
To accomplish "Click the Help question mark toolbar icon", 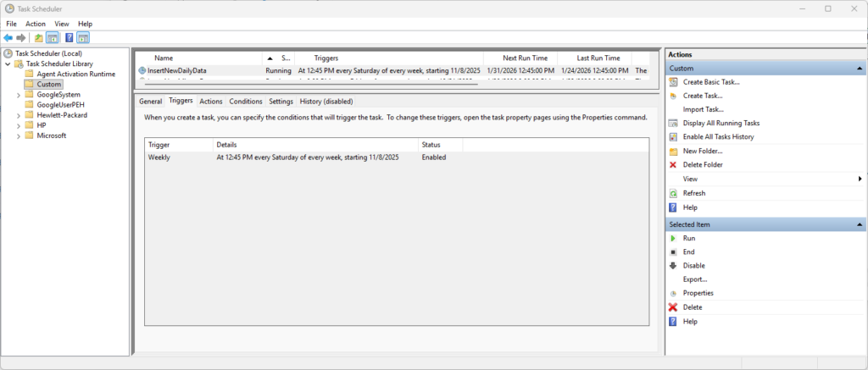I will point(70,37).
